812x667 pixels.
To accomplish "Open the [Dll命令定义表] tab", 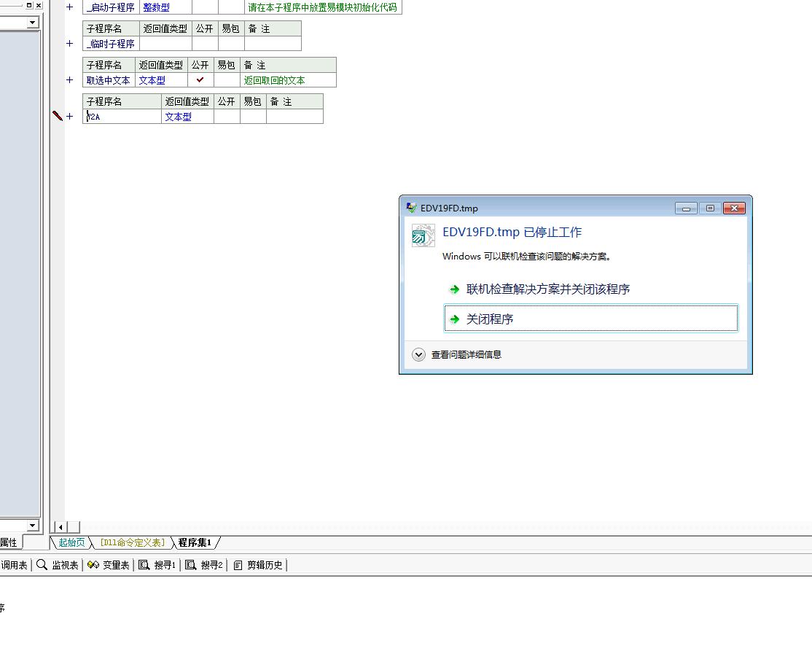I will (x=133, y=542).
